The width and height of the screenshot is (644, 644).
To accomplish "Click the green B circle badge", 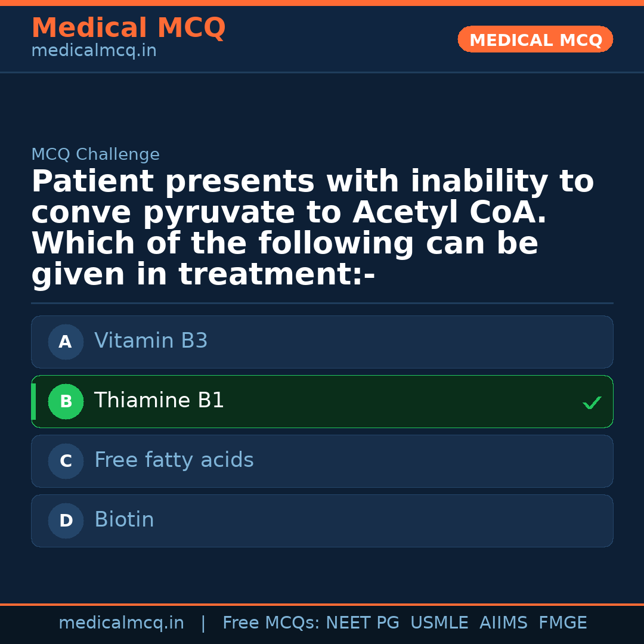I will click(x=66, y=402).
